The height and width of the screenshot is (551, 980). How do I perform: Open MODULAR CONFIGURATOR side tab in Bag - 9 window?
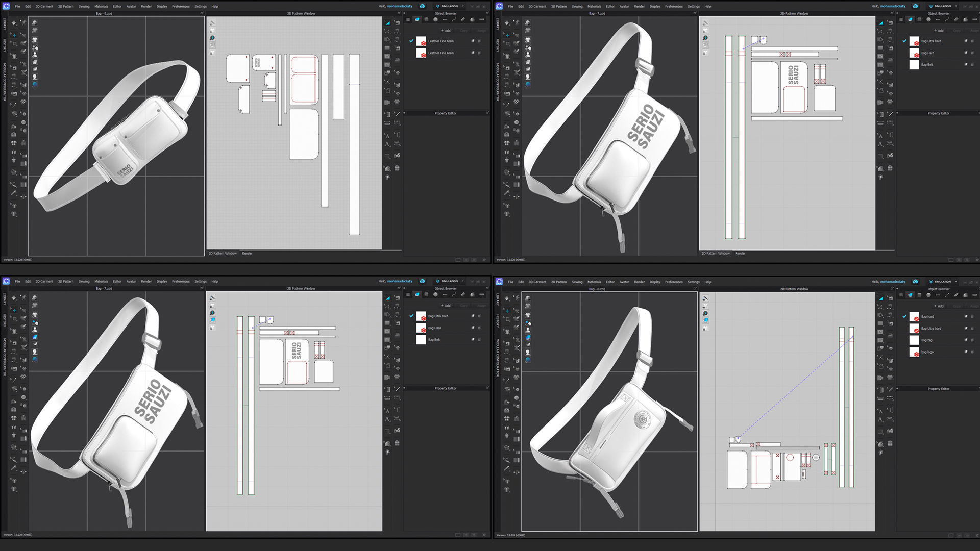[x=5, y=82]
